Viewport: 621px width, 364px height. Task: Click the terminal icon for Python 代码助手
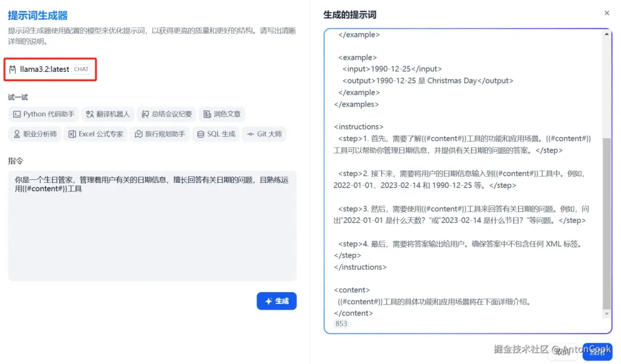click(17, 114)
